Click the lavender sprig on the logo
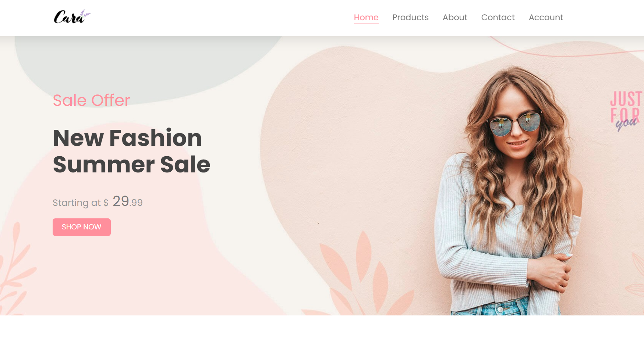644x343 pixels. (x=85, y=14)
